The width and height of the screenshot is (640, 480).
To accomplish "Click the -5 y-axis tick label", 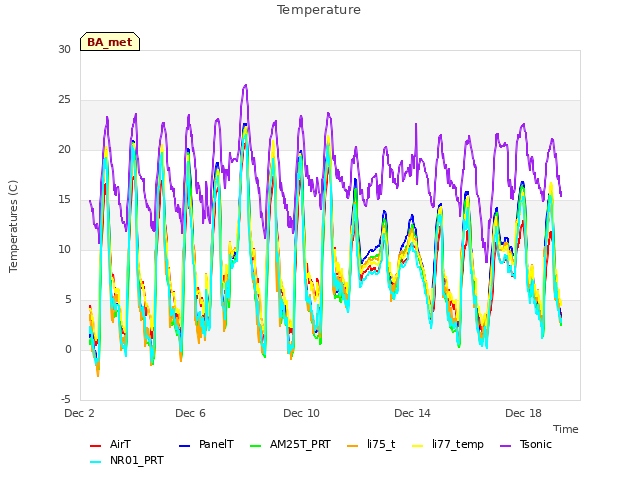I will coord(66,400).
